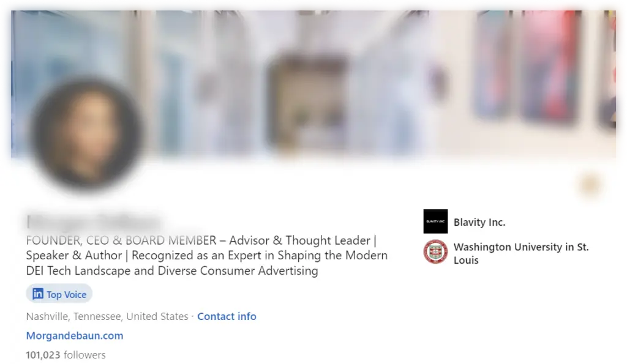The width and height of the screenshot is (627, 364).
Task: Click the black Blavity Inc. logo
Action: click(435, 221)
